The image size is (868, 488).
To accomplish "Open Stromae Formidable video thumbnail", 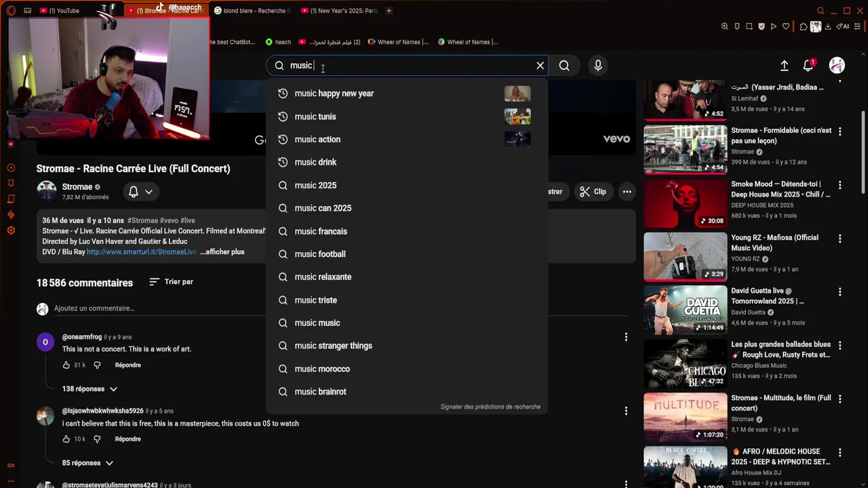I will point(685,149).
